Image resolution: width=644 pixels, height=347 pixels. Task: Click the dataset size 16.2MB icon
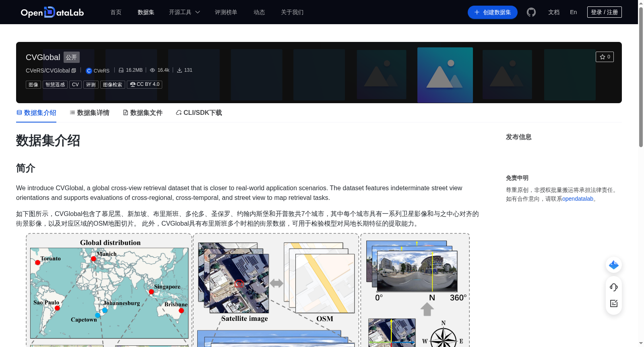(121, 70)
